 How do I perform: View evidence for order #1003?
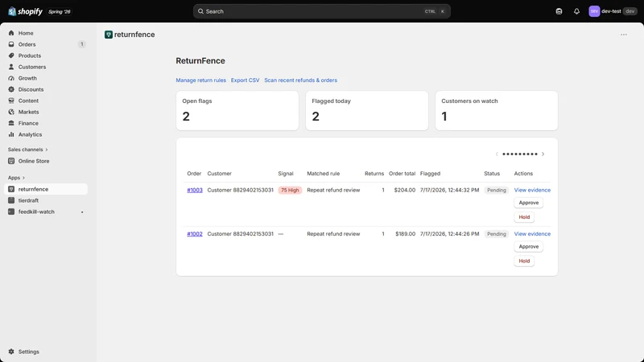pyautogui.click(x=532, y=190)
